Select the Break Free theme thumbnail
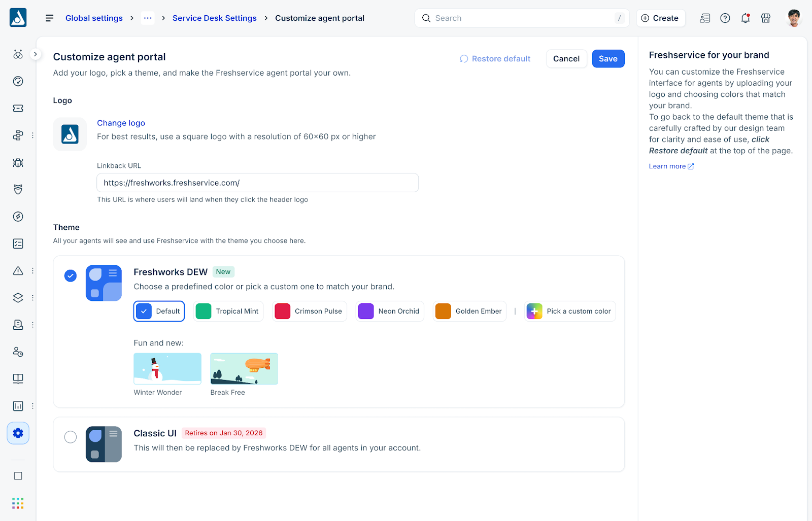The height and width of the screenshot is (521, 812). coord(244,369)
